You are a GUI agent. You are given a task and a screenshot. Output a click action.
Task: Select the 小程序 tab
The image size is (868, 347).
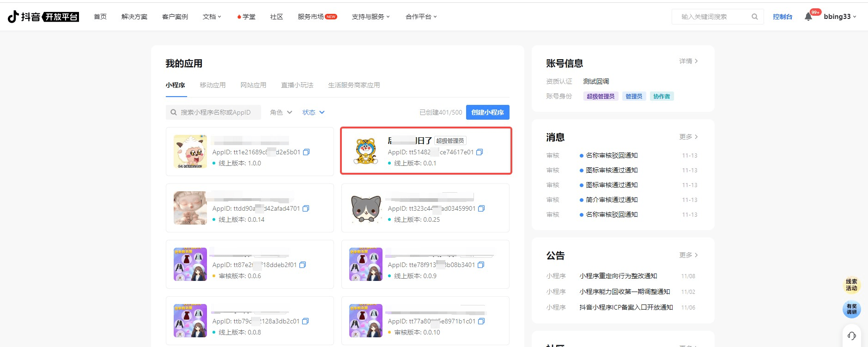176,85
